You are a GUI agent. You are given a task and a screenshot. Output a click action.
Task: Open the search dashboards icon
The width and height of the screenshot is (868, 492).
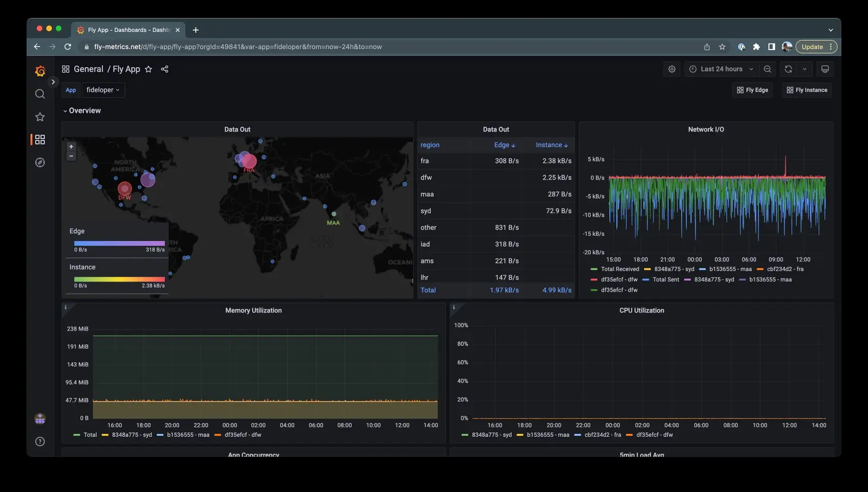click(40, 94)
